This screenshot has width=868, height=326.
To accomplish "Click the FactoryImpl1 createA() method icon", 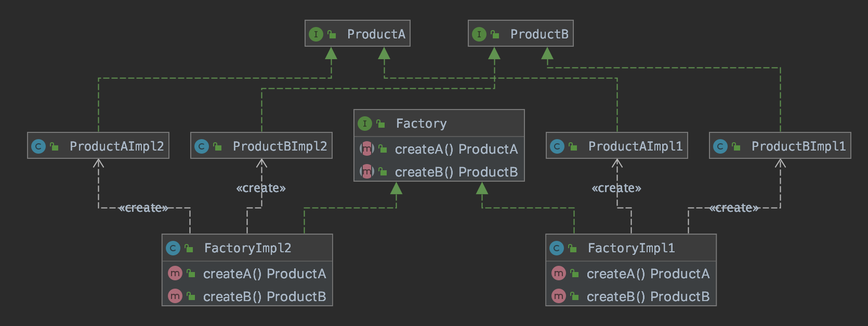I will point(559,273).
